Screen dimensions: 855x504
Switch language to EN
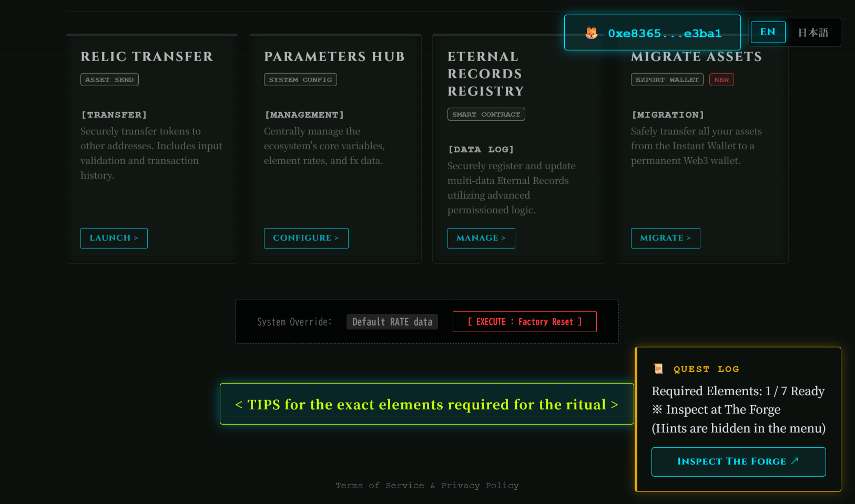click(x=768, y=32)
